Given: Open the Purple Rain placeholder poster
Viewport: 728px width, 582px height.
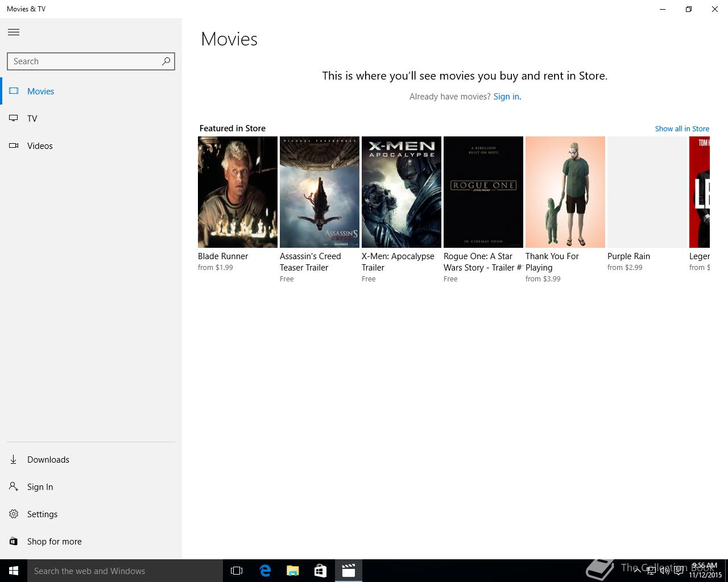Looking at the screenshot, I should coord(647,192).
